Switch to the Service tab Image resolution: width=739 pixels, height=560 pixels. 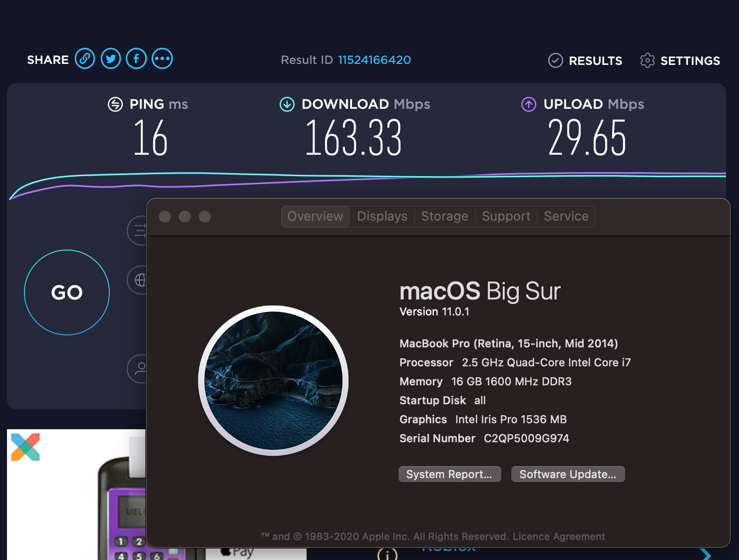(566, 217)
